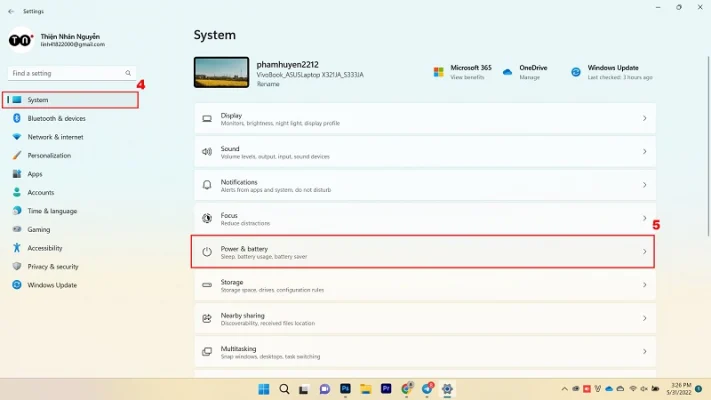Viewport: 711px width, 400px height.
Task: Expand the Sound settings row
Action: (x=425, y=152)
